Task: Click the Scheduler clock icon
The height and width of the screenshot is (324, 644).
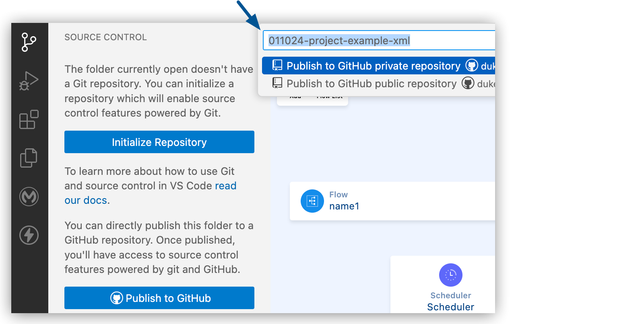Action: coord(451,275)
